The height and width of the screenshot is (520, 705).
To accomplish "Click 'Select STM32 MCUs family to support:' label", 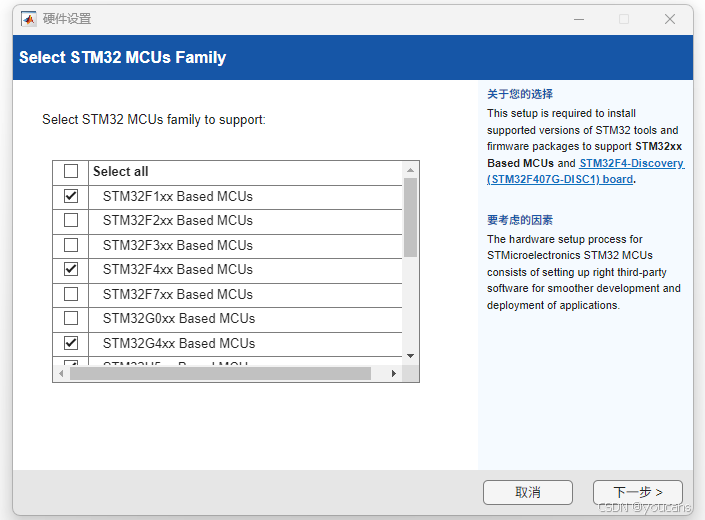I will coord(154,120).
